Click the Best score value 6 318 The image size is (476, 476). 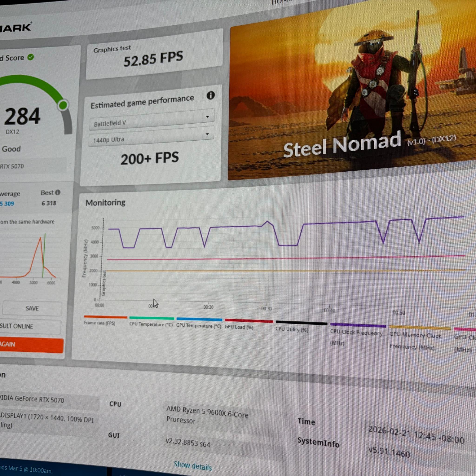point(49,203)
